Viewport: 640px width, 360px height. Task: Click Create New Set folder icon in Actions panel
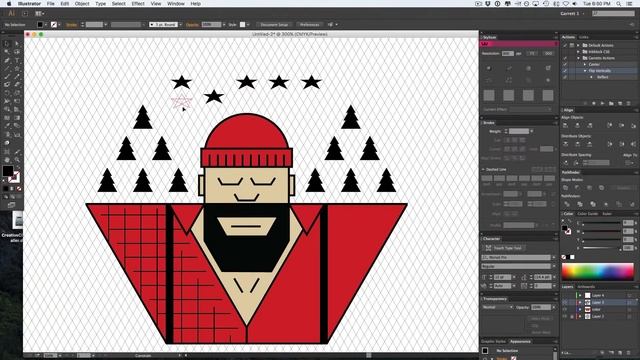click(x=611, y=103)
